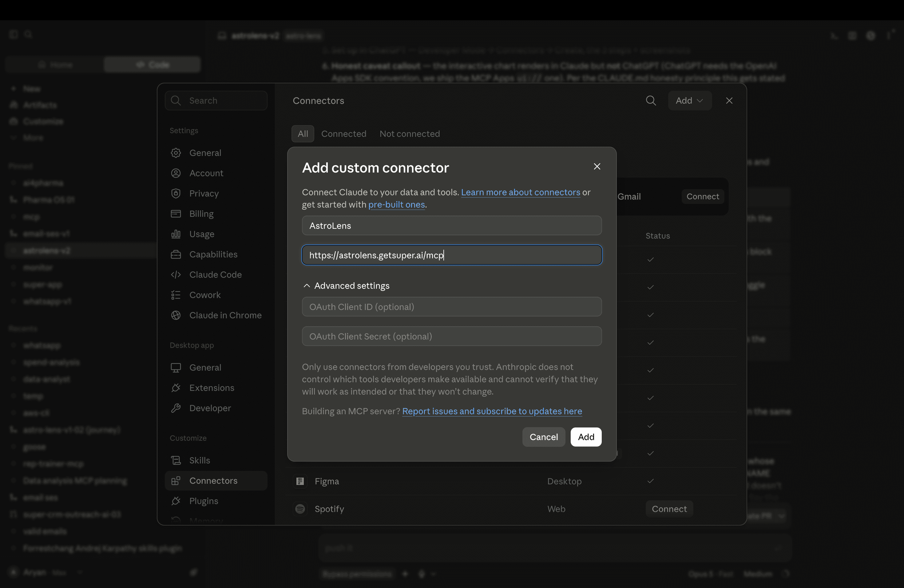Click the sidebar toggle icon in background window
This screenshot has width=904, height=588.
[14, 34]
